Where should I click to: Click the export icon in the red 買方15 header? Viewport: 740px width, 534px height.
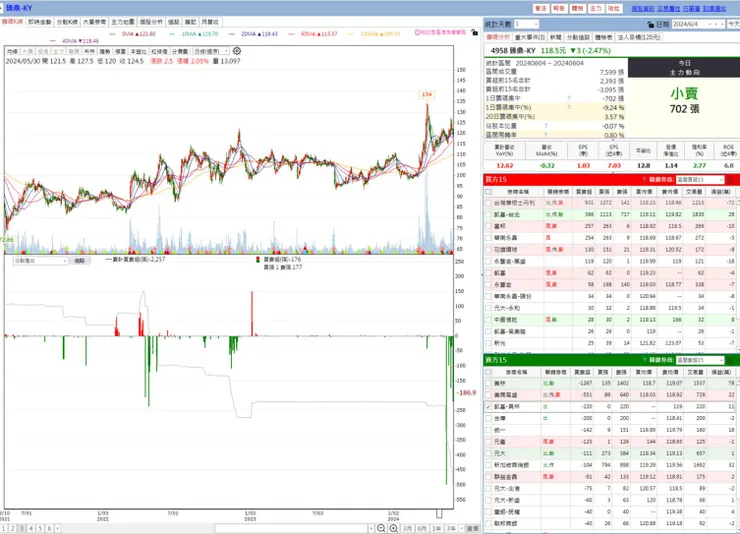730,180
